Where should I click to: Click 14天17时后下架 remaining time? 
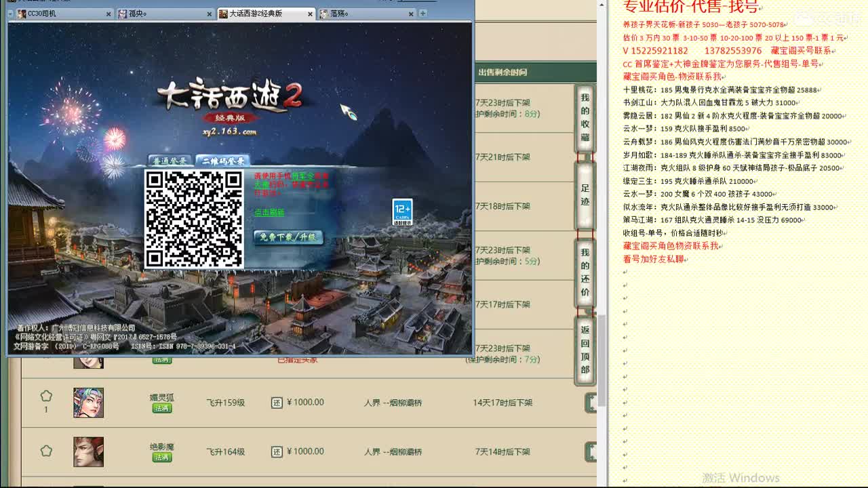coord(502,403)
